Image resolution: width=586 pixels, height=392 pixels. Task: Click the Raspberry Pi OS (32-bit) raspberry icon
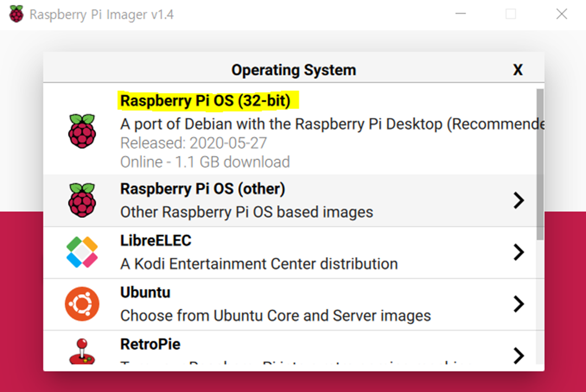82,131
